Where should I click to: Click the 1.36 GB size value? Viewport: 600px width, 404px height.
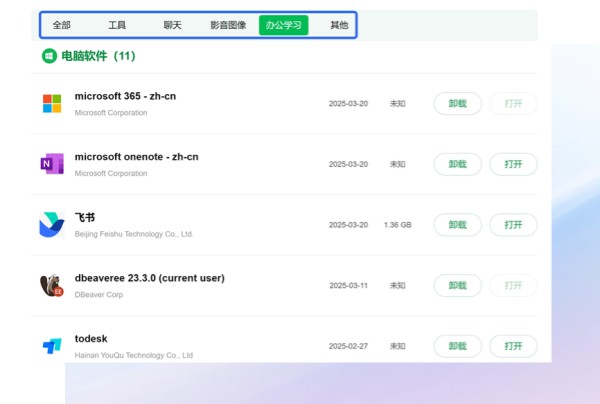pyautogui.click(x=398, y=225)
